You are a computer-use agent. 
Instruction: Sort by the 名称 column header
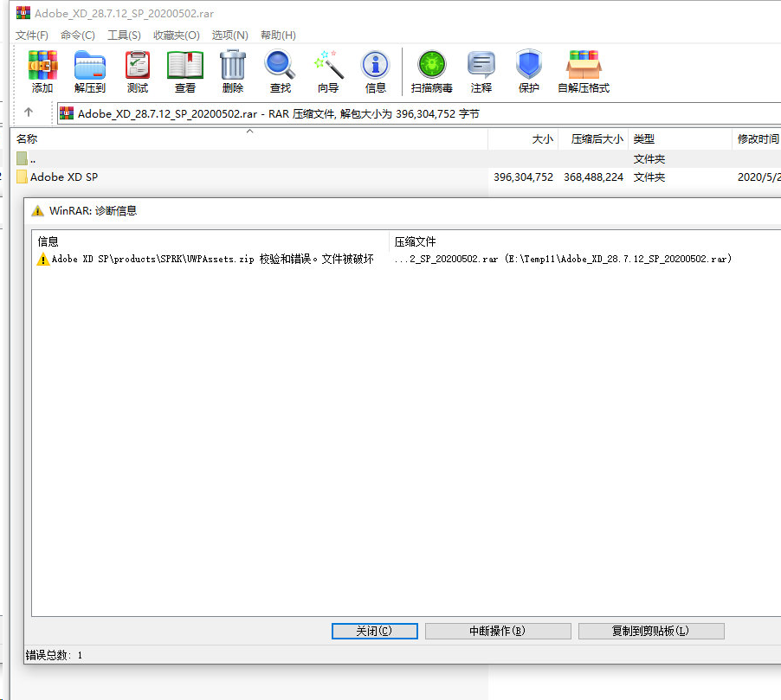pyautogui.click(x=249, y=139)
